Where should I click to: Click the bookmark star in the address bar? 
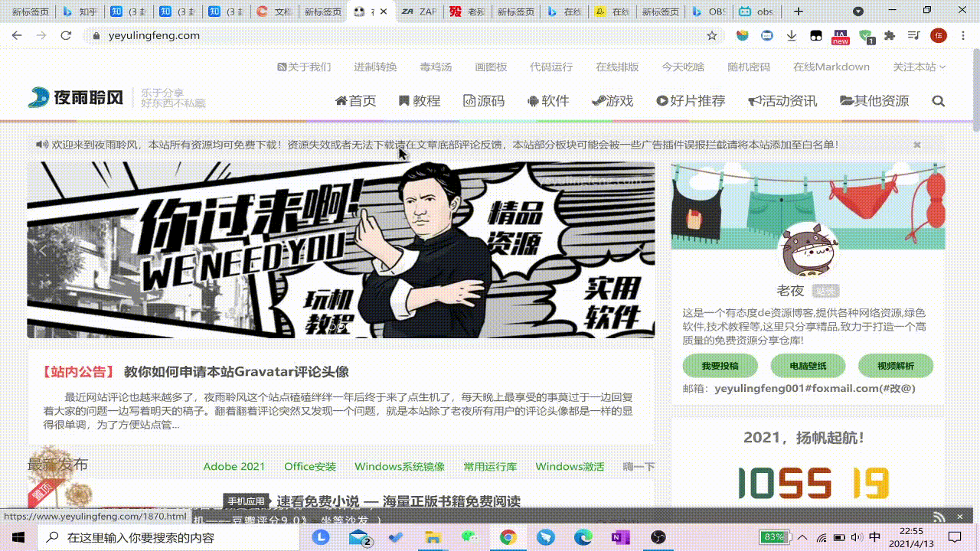pos(712,35)
